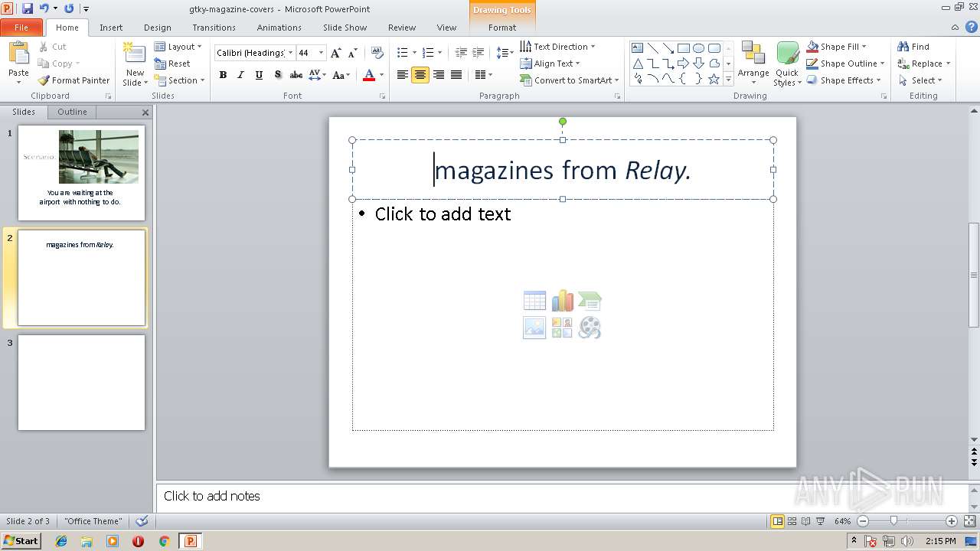Click Reset slide button

point(172,64)
